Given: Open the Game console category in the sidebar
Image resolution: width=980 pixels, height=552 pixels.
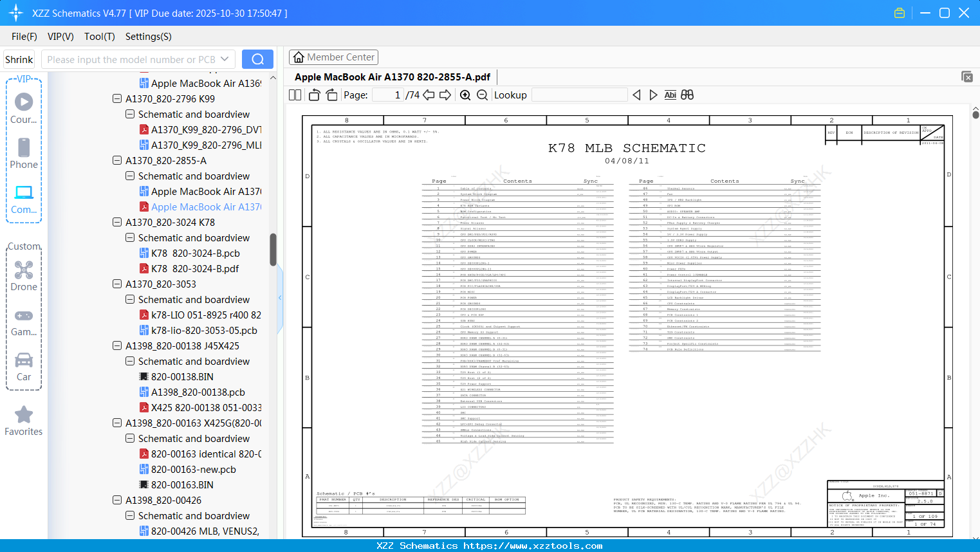Looking at the screenshot, I should tap(24, 322).
